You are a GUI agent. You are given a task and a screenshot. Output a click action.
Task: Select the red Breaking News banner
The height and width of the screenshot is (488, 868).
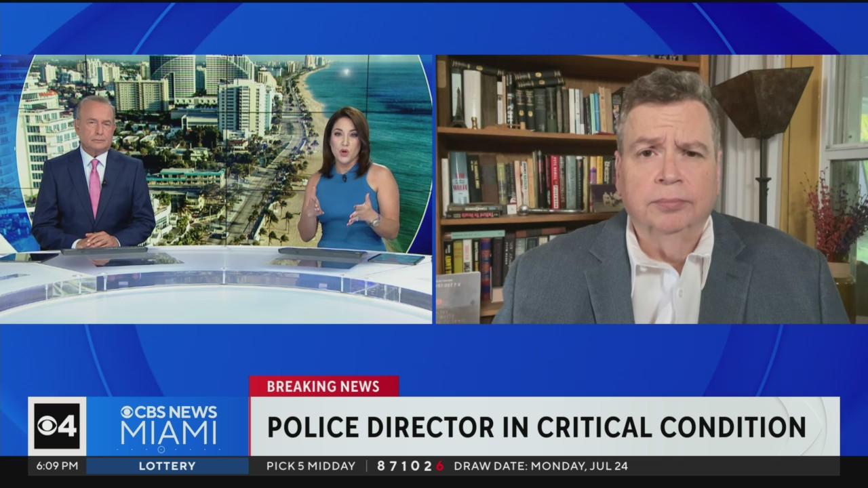pyautogui.click(x=323, y=386)
